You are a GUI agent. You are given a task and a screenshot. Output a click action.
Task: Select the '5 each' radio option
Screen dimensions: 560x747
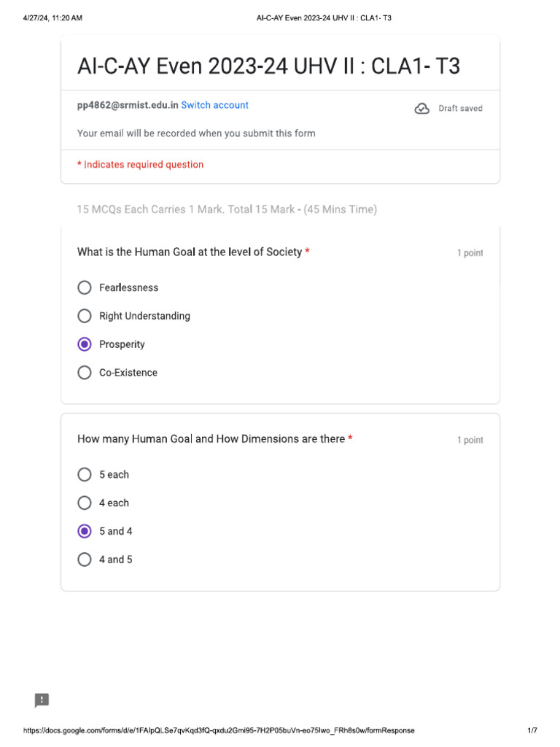(85, 474)
